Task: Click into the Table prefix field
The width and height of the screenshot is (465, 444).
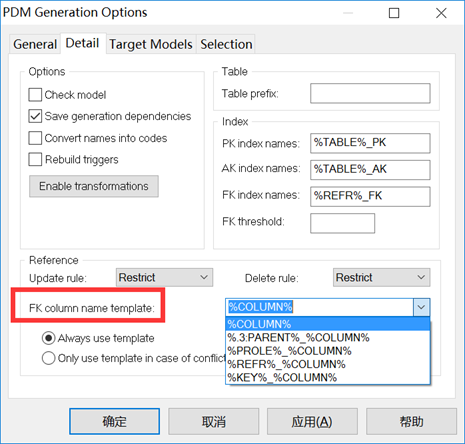Action: tap(370, 93)
